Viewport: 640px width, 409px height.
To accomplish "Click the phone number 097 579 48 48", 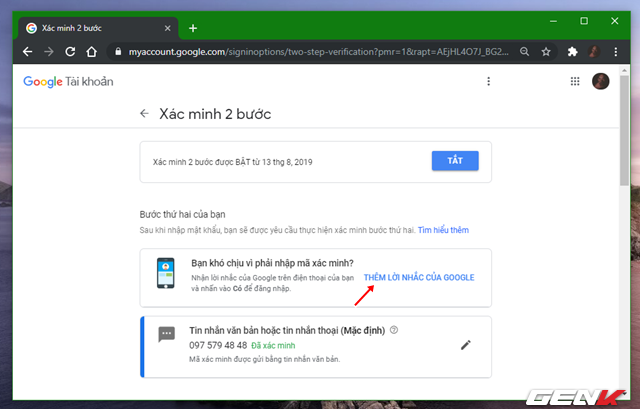I will pos(218,346).
